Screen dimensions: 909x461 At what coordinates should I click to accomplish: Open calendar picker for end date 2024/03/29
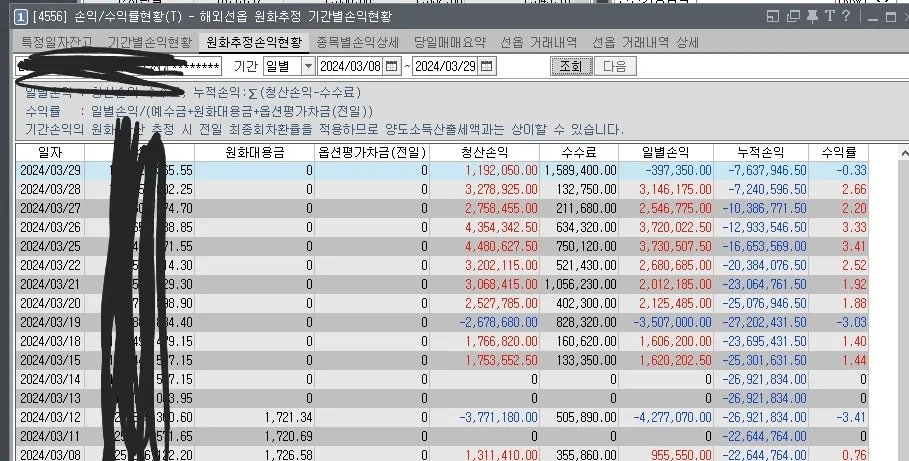coord(487,66)
